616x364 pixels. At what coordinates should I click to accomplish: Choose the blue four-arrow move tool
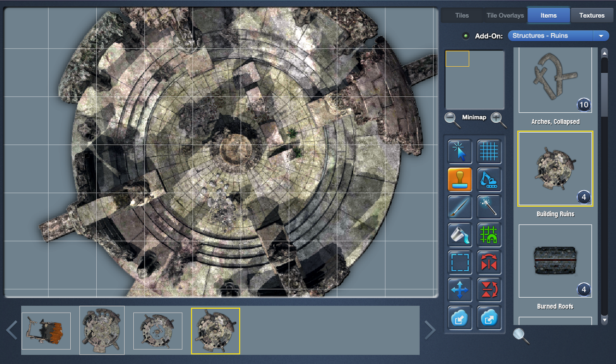click(460, 290)
